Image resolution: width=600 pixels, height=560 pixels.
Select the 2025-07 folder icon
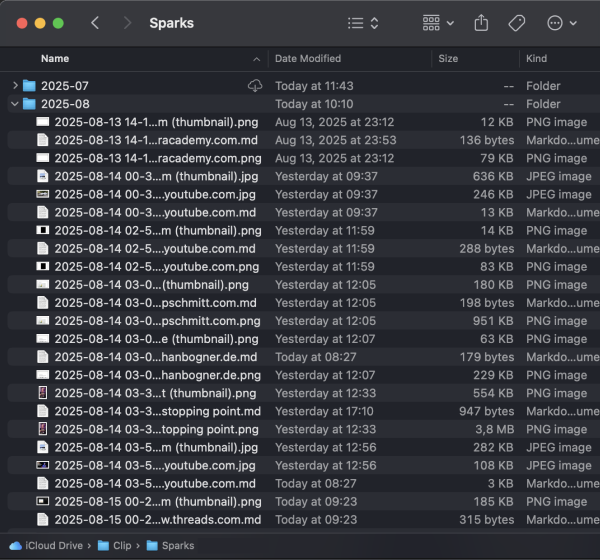[x=29, y=85]
